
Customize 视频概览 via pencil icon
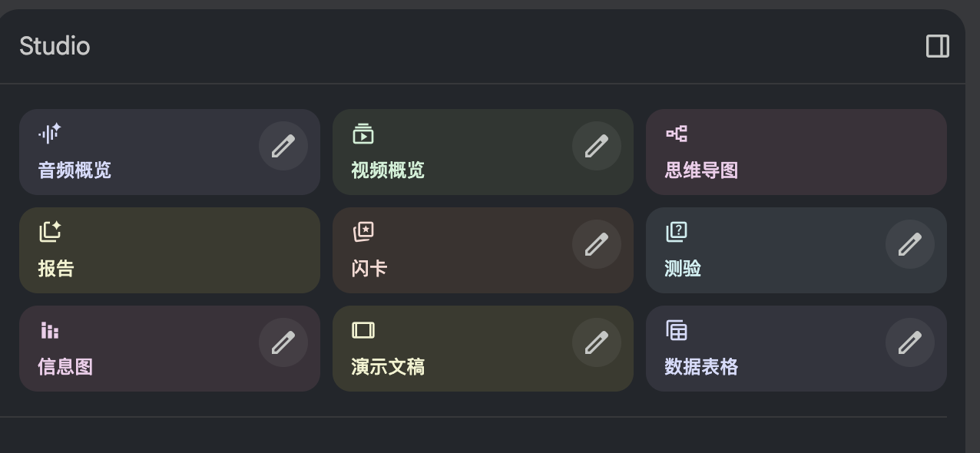click(x=597, y=146)
